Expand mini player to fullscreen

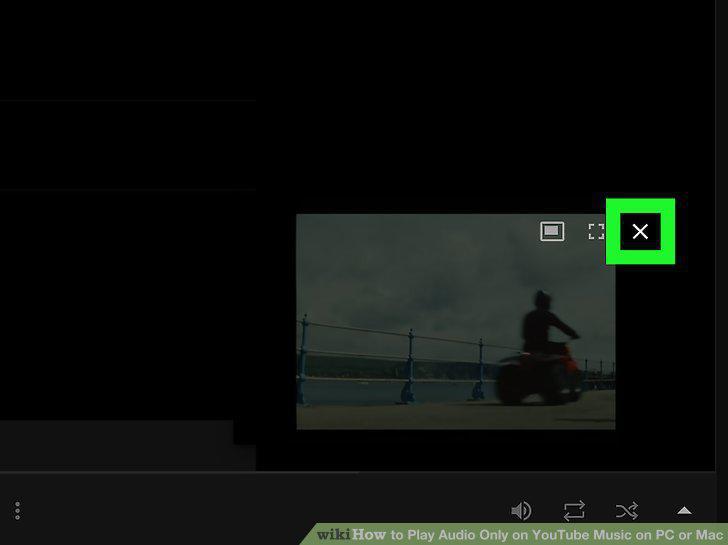(597, 231)
